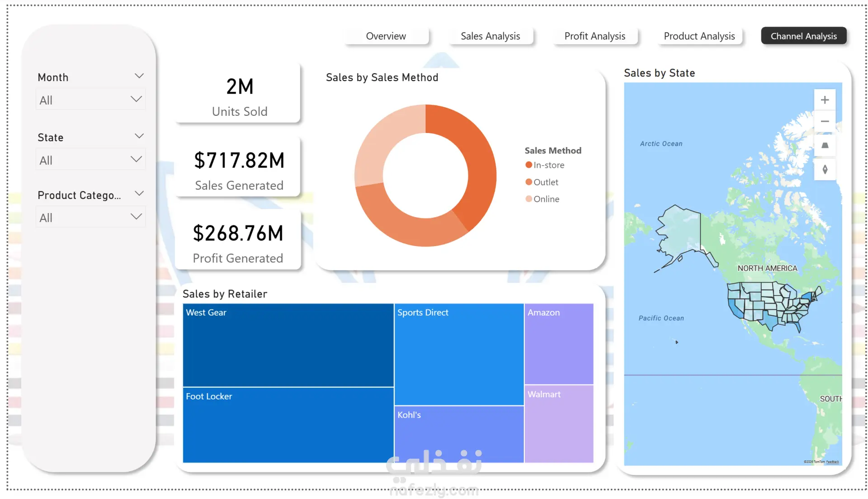This screenshot has height=499, width=868.
Task: Reset the map compass to north
Action: [825, 170]
